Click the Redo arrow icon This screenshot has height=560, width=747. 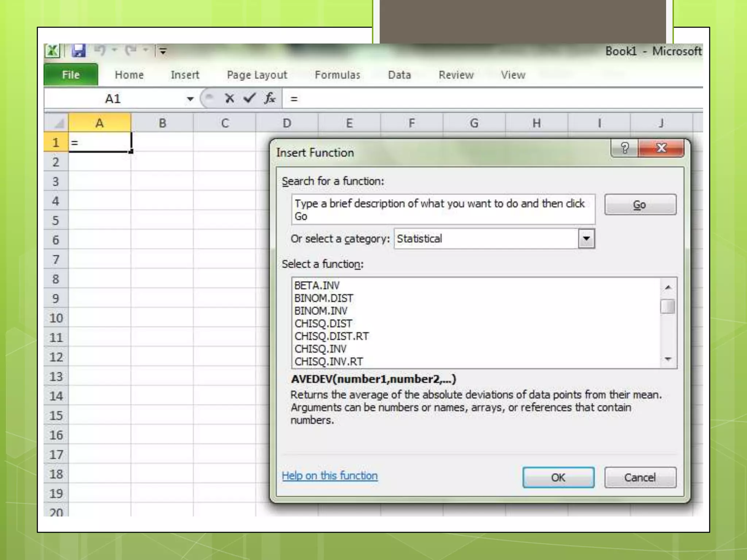pyautogui.click(x=131, y=50)
